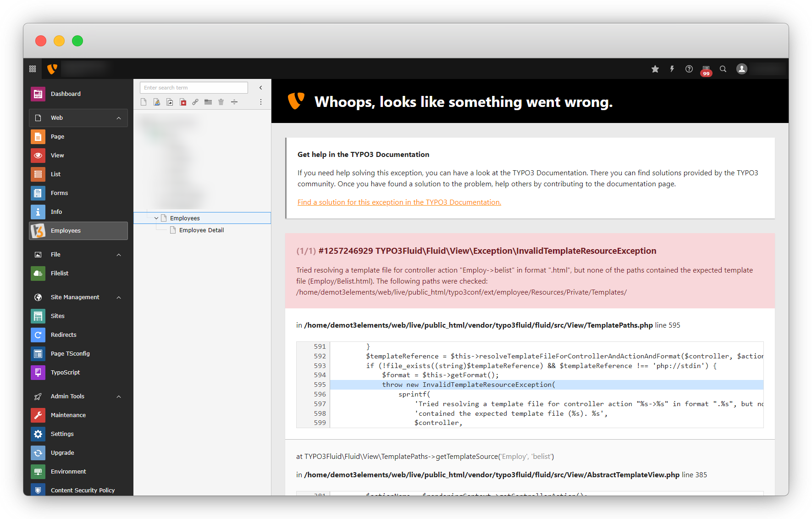
Task: Collapse the Web module group
Action: (x=119, y=118)
